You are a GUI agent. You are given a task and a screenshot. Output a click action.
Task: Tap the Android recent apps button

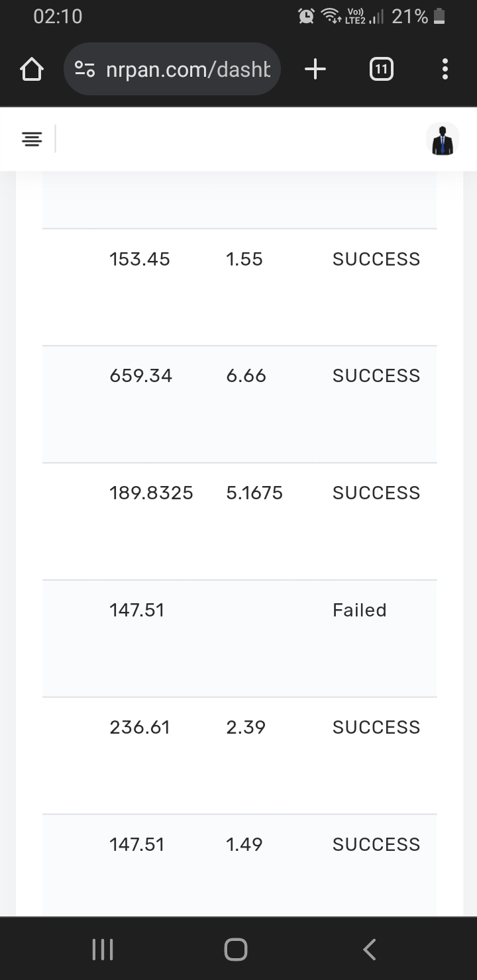click(x=102, y=950)
